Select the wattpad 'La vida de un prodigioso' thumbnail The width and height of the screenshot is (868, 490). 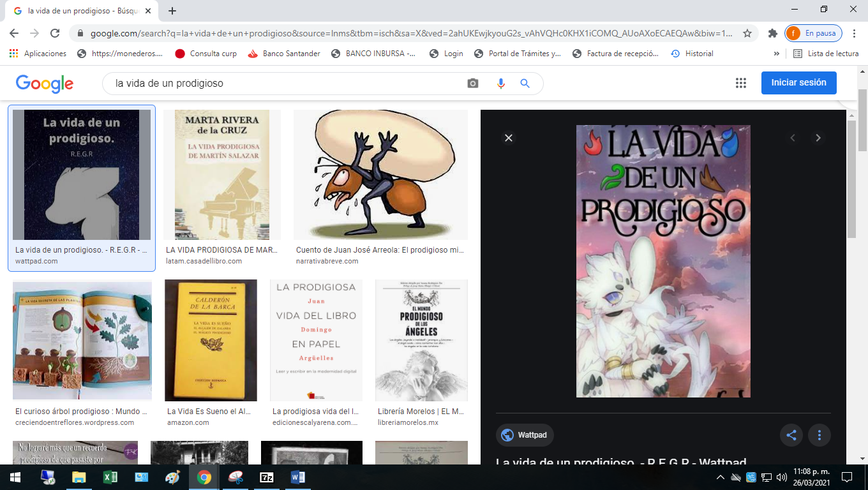(82, 175)
